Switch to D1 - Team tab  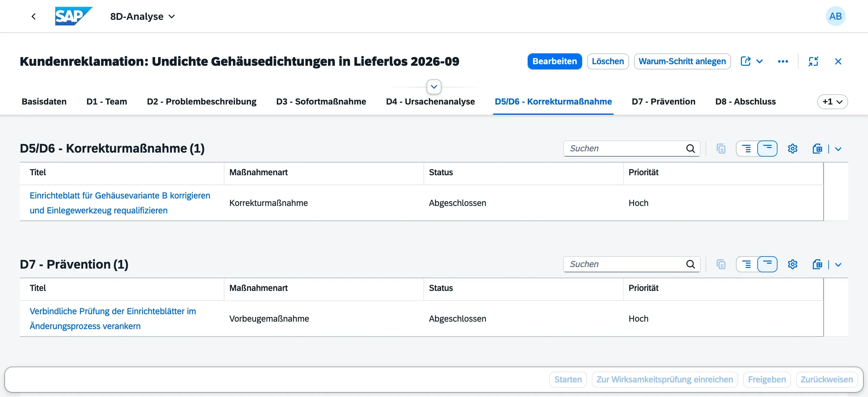pos(106,101)
